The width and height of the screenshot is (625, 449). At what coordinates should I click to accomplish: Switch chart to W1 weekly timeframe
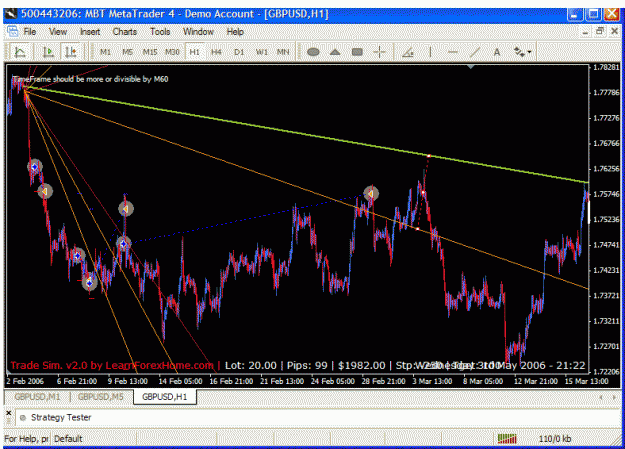(x=261, y=52)
